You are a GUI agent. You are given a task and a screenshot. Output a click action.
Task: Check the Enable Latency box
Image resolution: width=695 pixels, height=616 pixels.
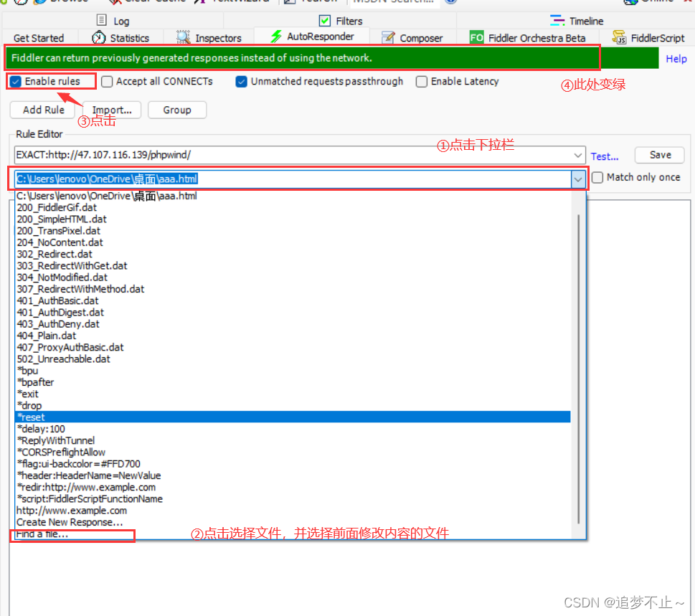coord(422,81)
